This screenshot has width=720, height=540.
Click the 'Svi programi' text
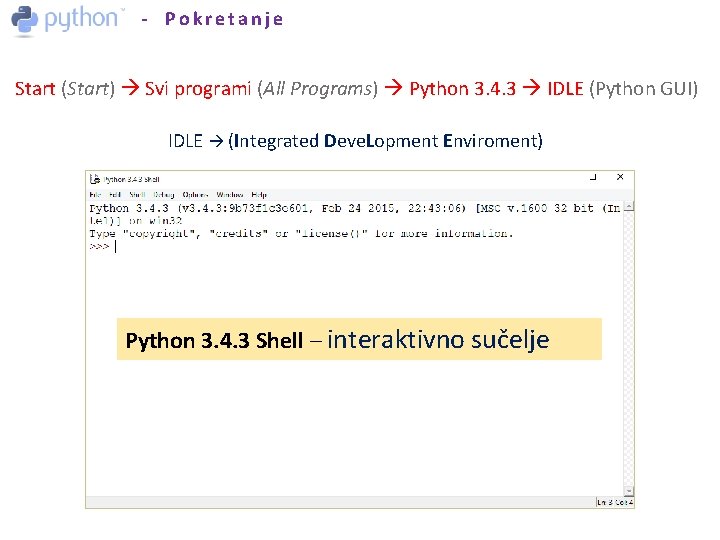(x=198, y=89)
